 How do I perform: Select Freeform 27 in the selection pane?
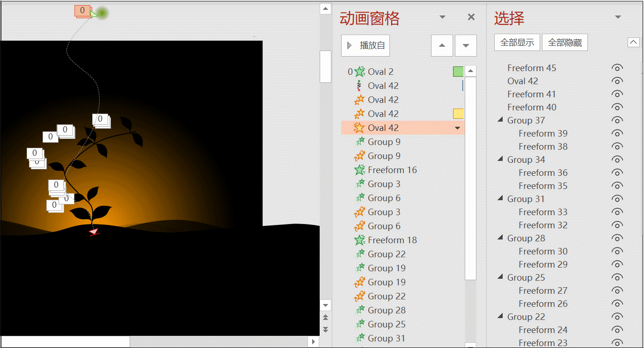(x=543, y=290)
